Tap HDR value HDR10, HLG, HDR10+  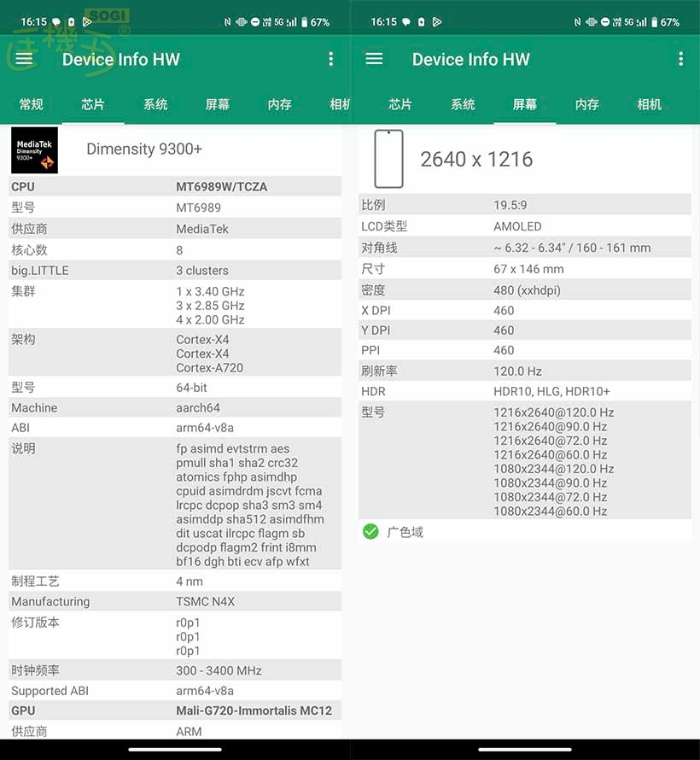point(551,391)
